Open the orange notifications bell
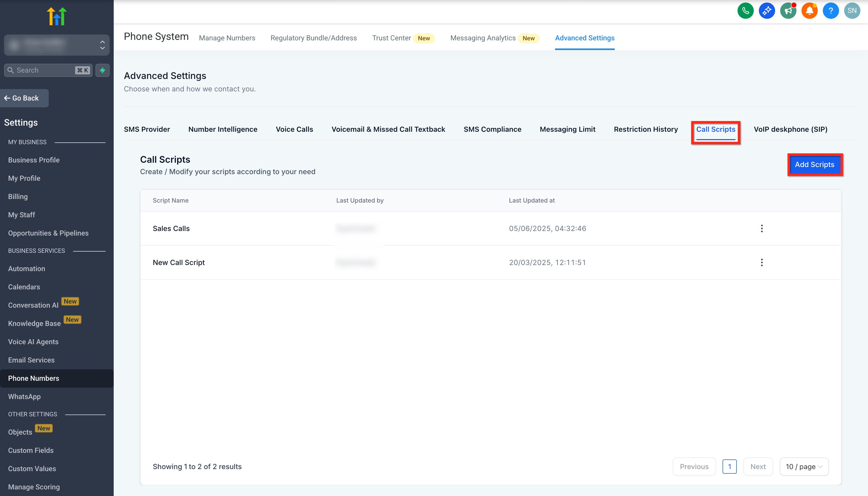The height and width of the screenshot is (496, 868). (809, 11)
